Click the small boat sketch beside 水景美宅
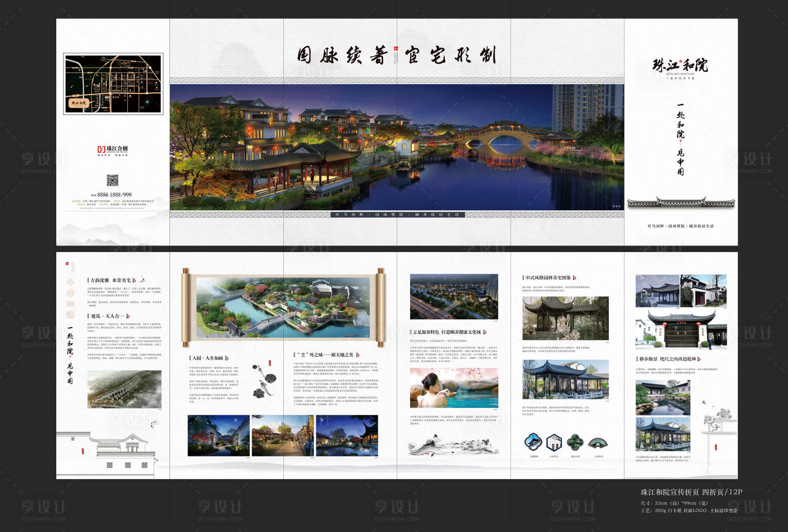This screenshot has width=788, height=532. [142, 279]
